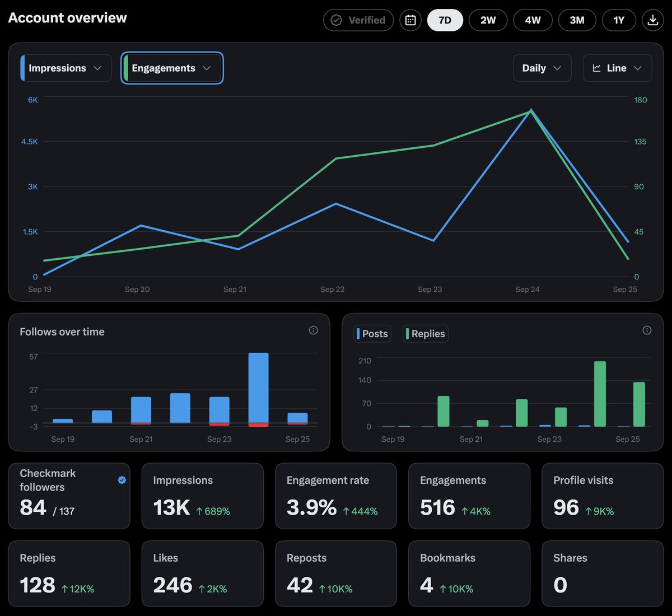This screenshot has height=616, width=672.
Task: Click the Verified badge button
Action: point(358,20)
